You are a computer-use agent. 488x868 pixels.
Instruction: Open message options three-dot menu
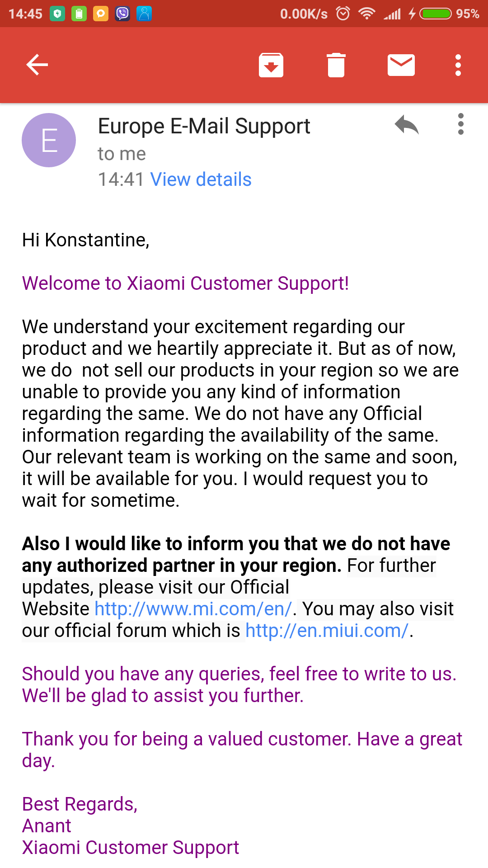460,124
